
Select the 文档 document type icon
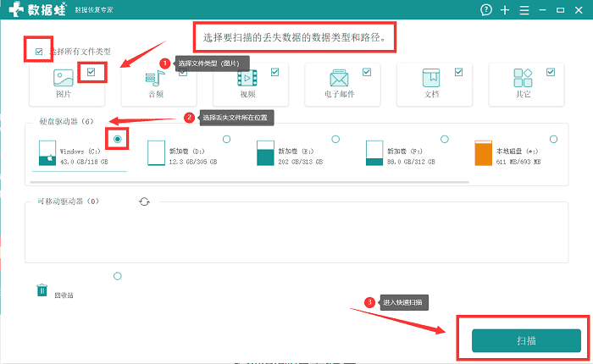[x=431, y=78]
